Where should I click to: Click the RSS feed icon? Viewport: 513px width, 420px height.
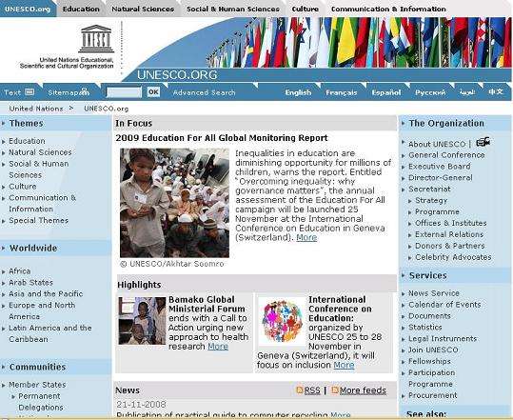coord(300,390)
